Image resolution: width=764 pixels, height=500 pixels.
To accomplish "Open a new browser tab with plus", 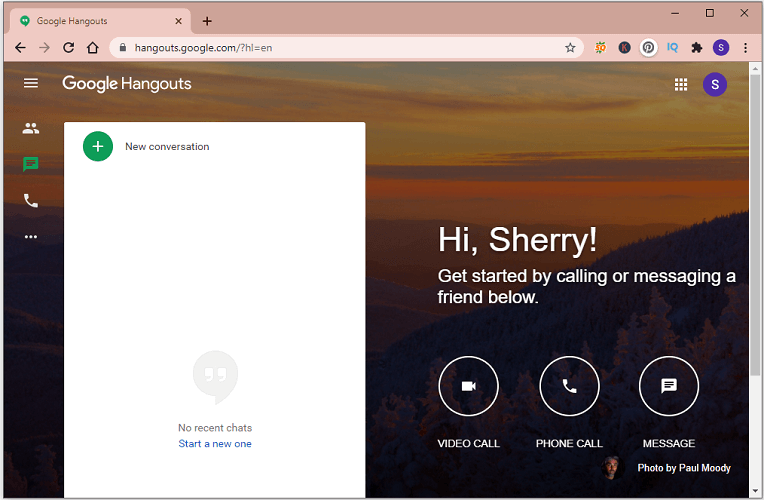I will pos(207,21).
